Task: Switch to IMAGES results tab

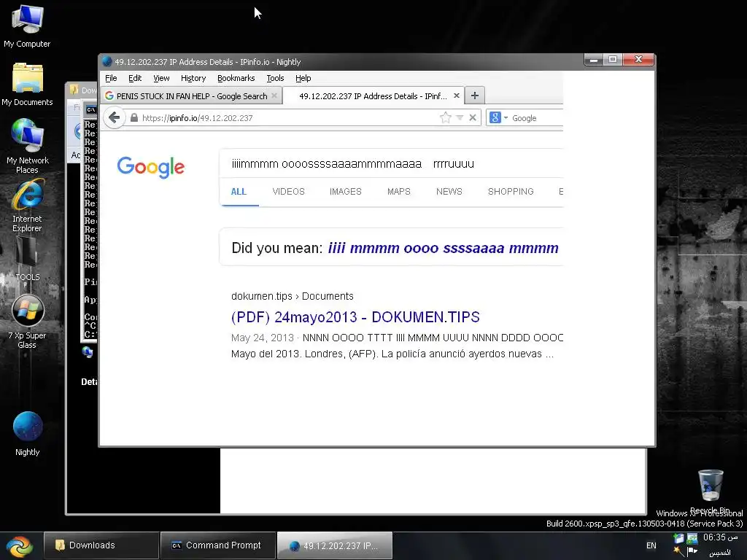Action: [x=345, y=192]
